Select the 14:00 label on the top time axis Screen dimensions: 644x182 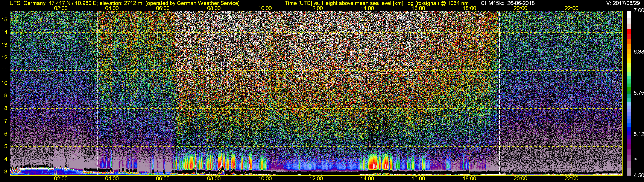367,8
